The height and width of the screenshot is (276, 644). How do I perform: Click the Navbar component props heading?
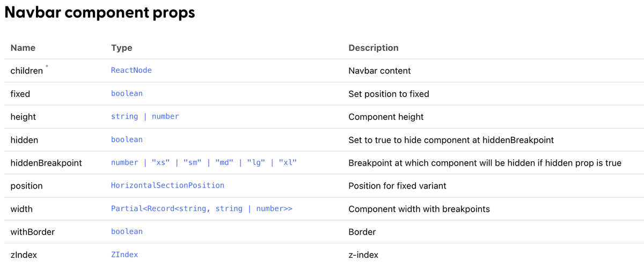[x=100, y=13]
